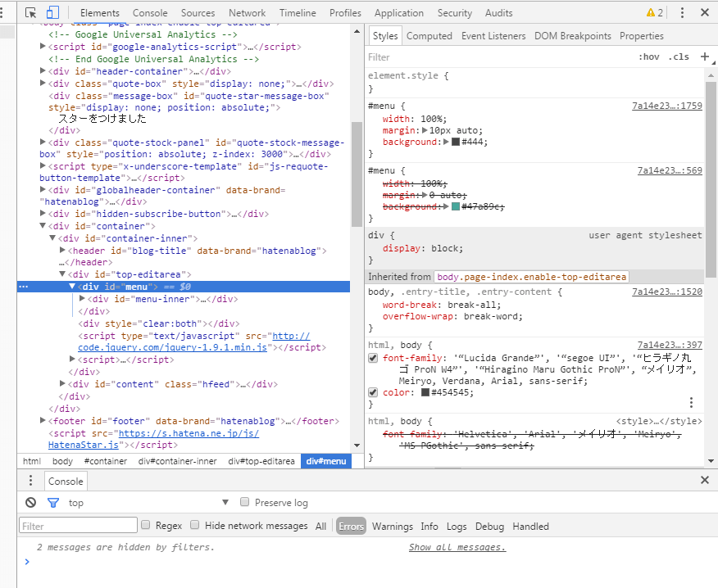
Task: Expand the menu-inner div node
Action: [x=82, y=299]
